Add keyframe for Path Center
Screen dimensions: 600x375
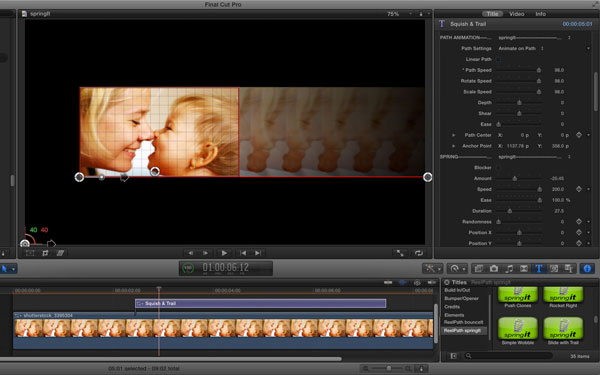pyautogui.click(x=579, y=135)
